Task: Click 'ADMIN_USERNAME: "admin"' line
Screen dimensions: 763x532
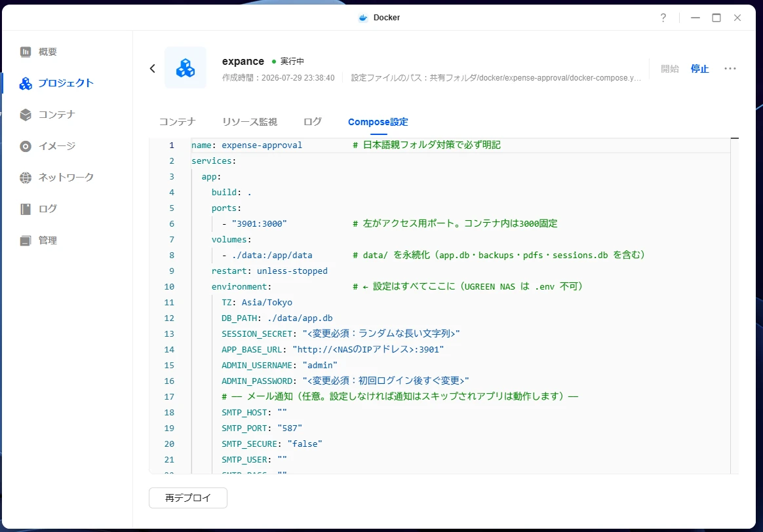Action: [x=279, y=365]
